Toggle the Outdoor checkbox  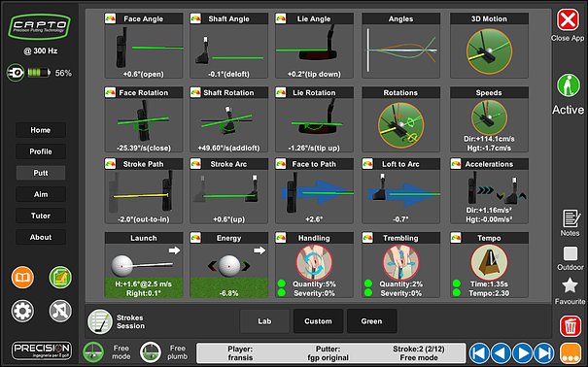pos(570,254)
